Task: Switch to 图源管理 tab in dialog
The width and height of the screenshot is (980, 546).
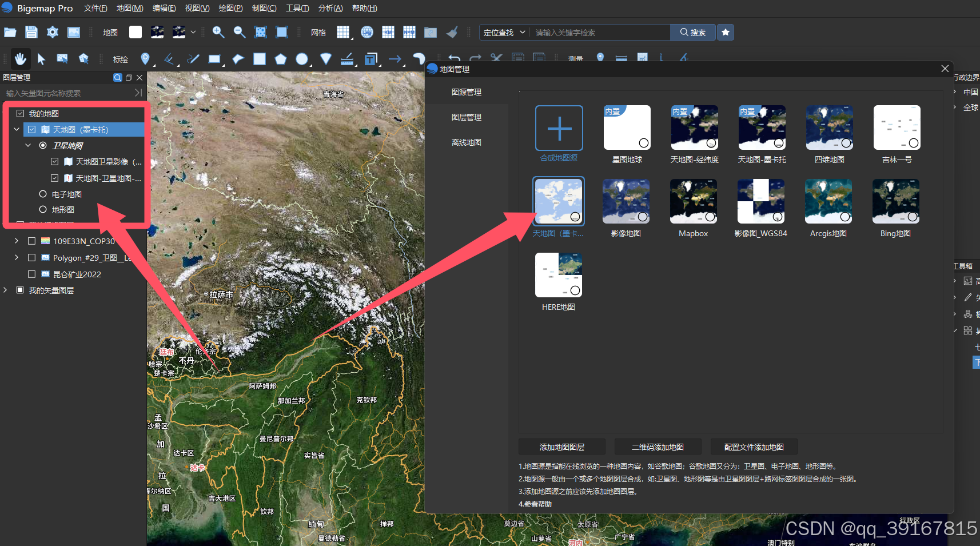Action: (467, 92)
